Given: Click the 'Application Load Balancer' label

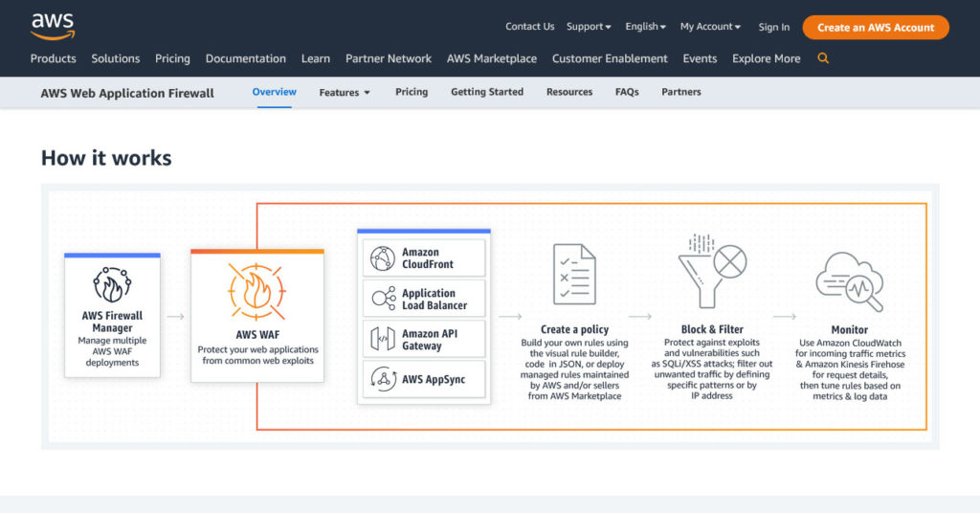Looking at the screenshot, I should point(434,300).
